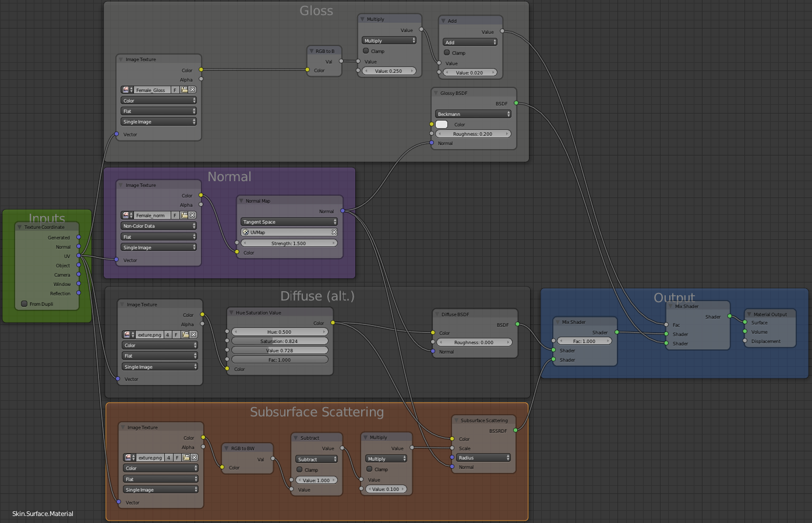Enable Clamp in the Subtract node
This screenshot has width=812, height=523.
point(300,469)
